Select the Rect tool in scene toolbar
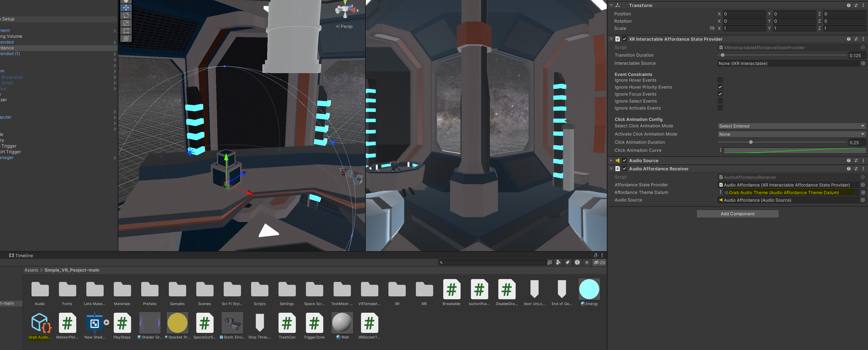 [126, 31]
